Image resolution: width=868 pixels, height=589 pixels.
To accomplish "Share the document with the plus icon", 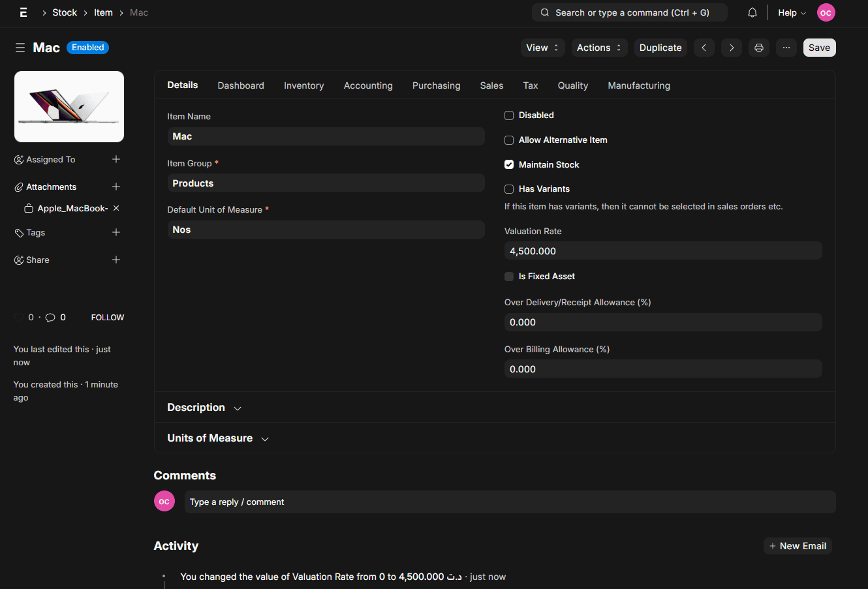I will click(116, 260).
